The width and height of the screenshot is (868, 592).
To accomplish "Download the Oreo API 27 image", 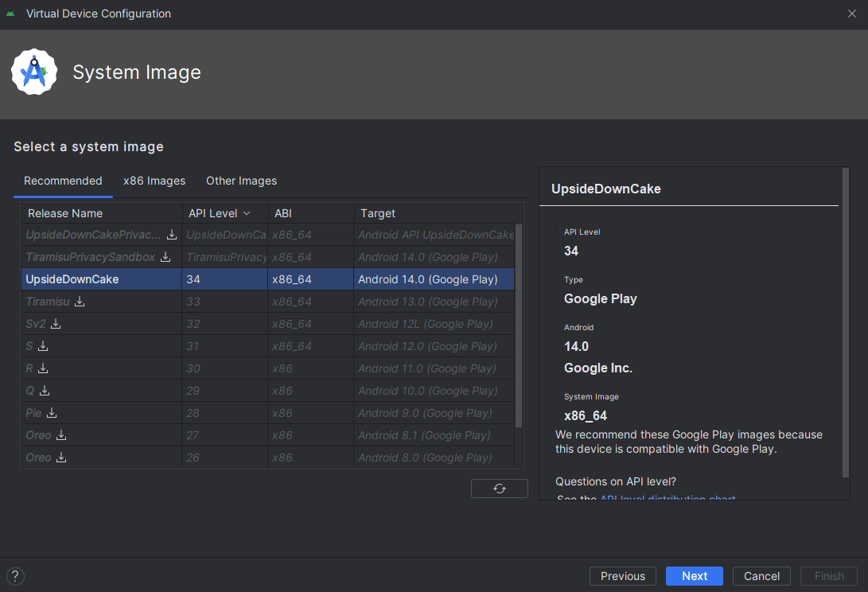I will coord(61,435).
